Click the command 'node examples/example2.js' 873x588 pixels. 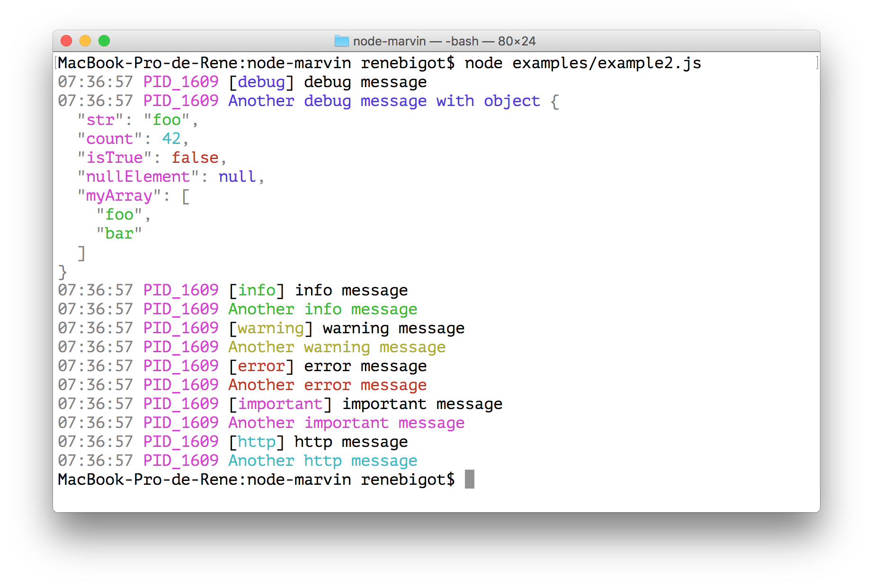pyautogui.click(x=583, y=63)
